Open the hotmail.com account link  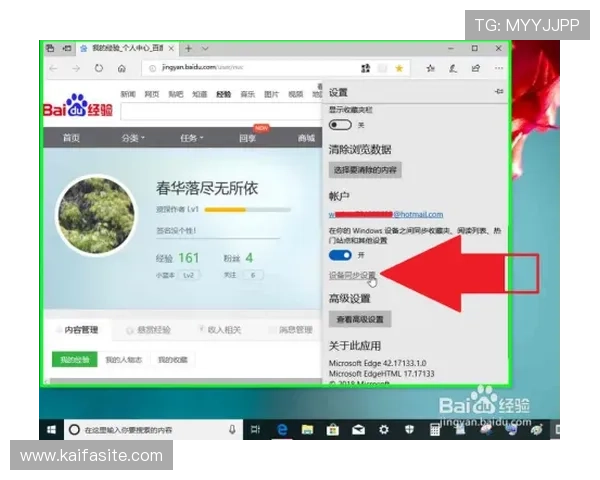click(386, 214)
